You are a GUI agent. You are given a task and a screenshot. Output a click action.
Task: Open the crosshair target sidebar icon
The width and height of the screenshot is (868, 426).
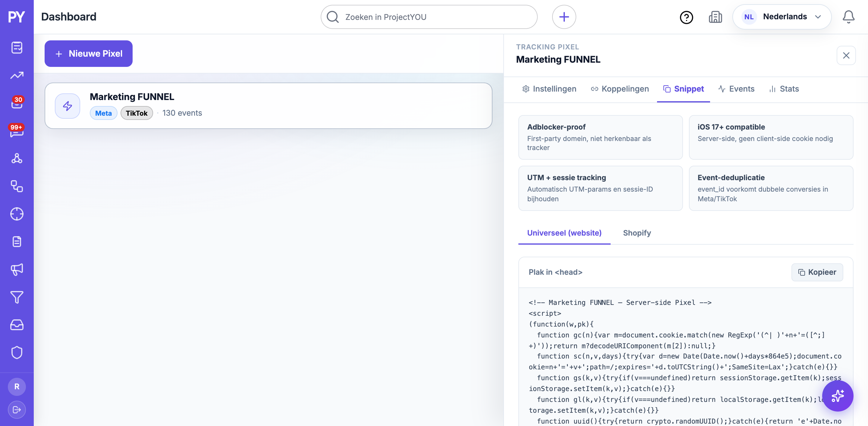[x=17, y=214]
